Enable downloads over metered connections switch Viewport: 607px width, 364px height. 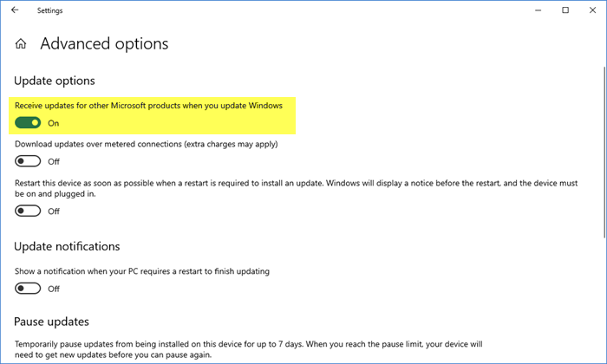click(x=28, y=161)
